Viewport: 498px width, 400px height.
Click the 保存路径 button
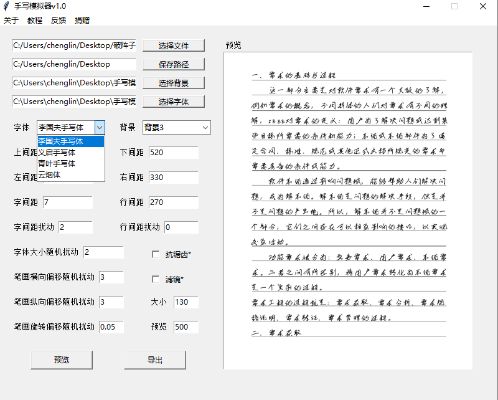click(174, 64)
